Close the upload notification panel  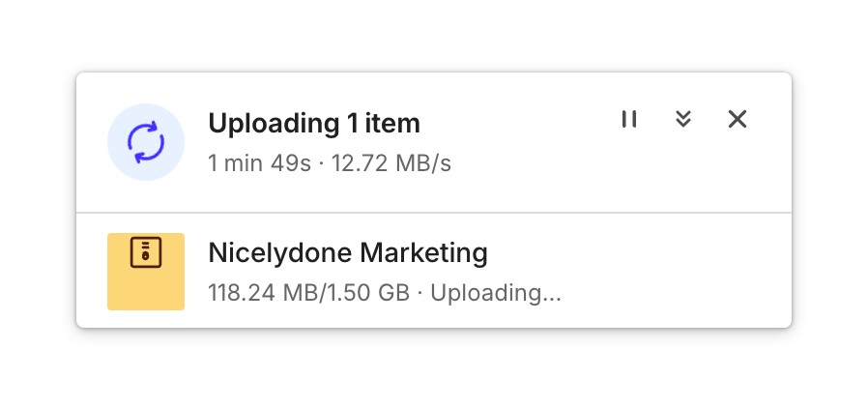(x=738, y=119)
